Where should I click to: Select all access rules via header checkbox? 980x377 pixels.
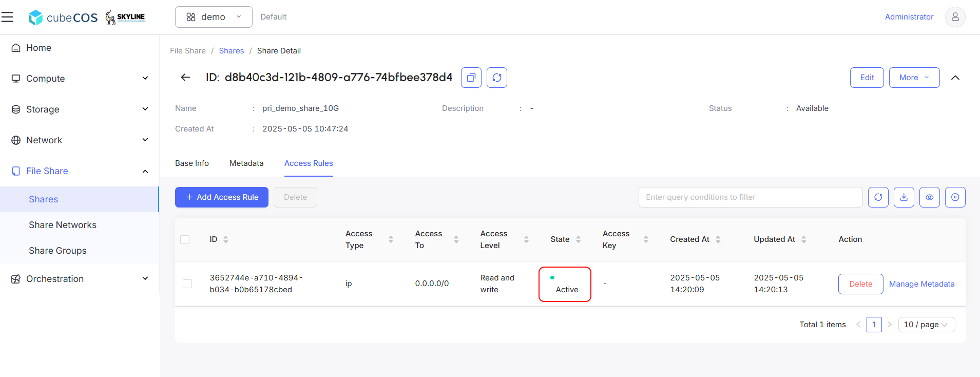coord(185,239)
